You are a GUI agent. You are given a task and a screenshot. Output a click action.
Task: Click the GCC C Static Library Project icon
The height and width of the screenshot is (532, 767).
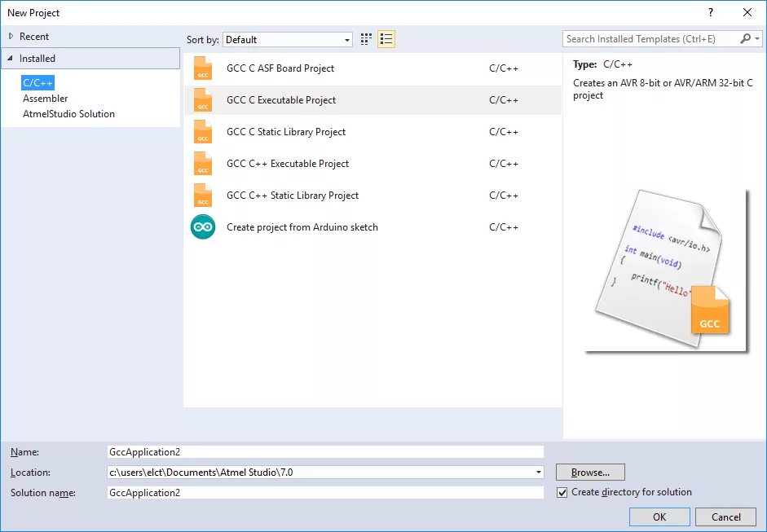[203, 131]
